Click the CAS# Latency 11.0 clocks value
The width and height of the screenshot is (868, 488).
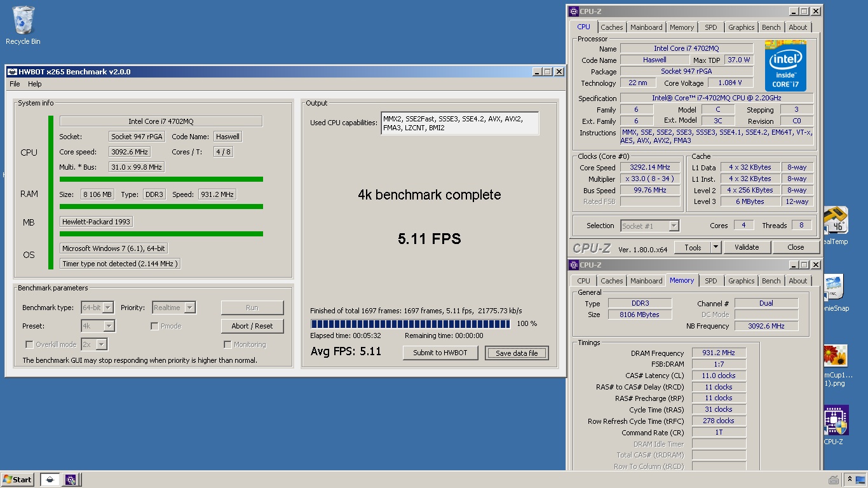(719, 376)
